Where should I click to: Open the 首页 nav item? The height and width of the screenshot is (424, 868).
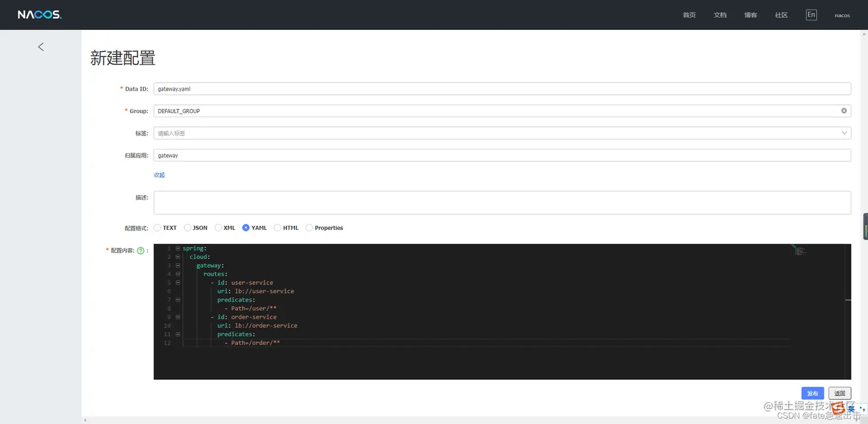pyautogui.click(x=689, y=16)
